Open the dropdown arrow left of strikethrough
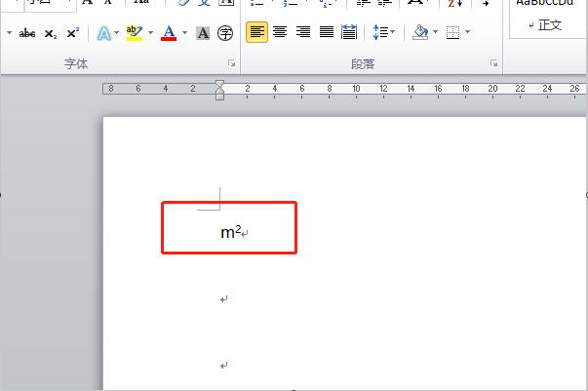588x391 pixels. tap(9, 32)
